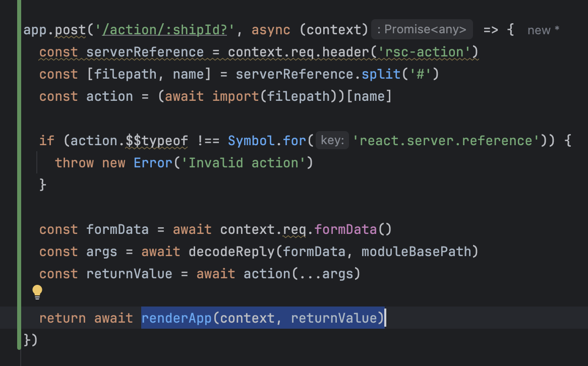Image resolution: width=588 pixels, height=366 pixels.
Task: Click the split method call
Action: pyautogui.click(x=381, y=74)
